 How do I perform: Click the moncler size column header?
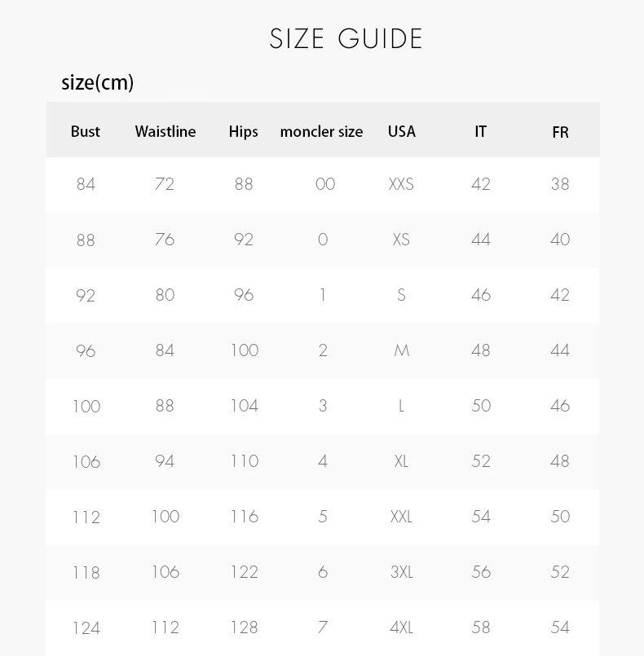pyautogui.click(x=321, y=132)
